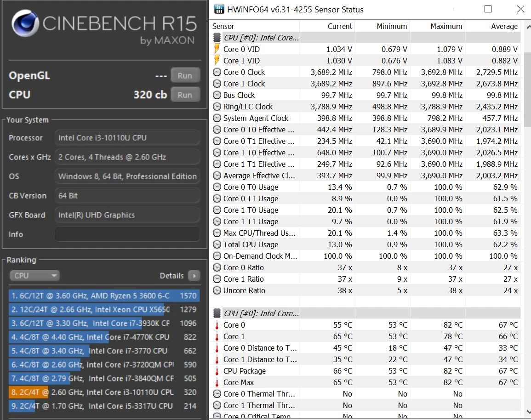531x420 pixels.
Task: Click the clock icon beside Core 0 Clock
Action: tap(217, 72)
